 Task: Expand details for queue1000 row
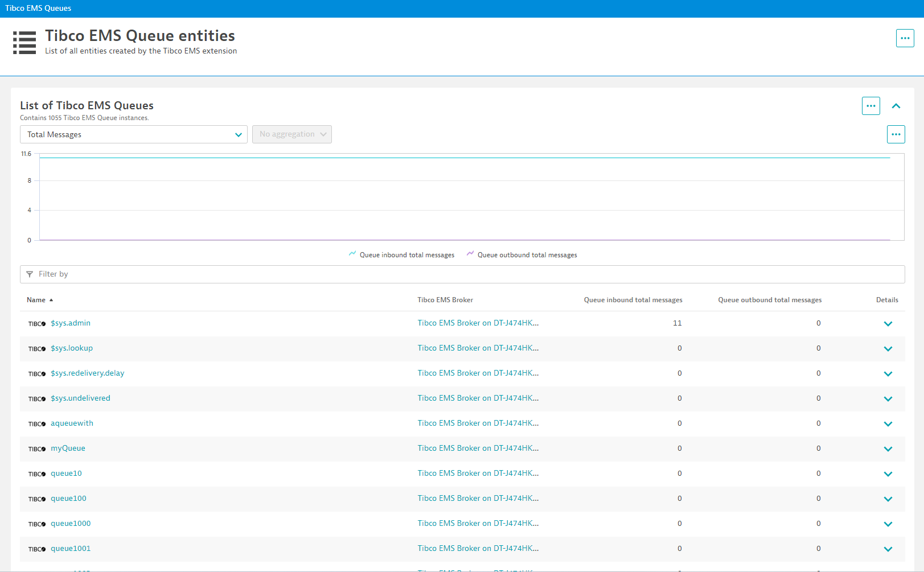point(888,524)
